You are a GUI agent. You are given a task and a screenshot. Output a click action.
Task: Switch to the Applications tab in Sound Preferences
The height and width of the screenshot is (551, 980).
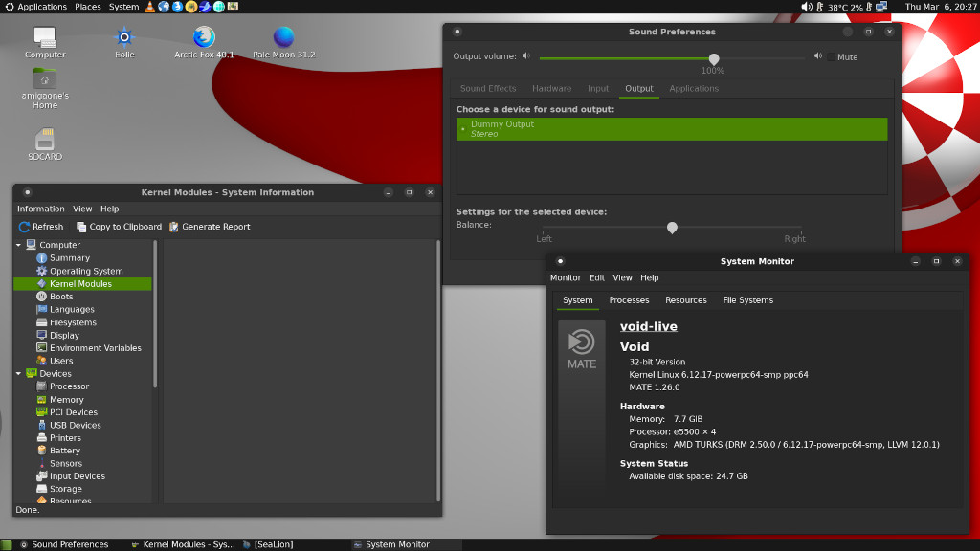coord(694,89)
